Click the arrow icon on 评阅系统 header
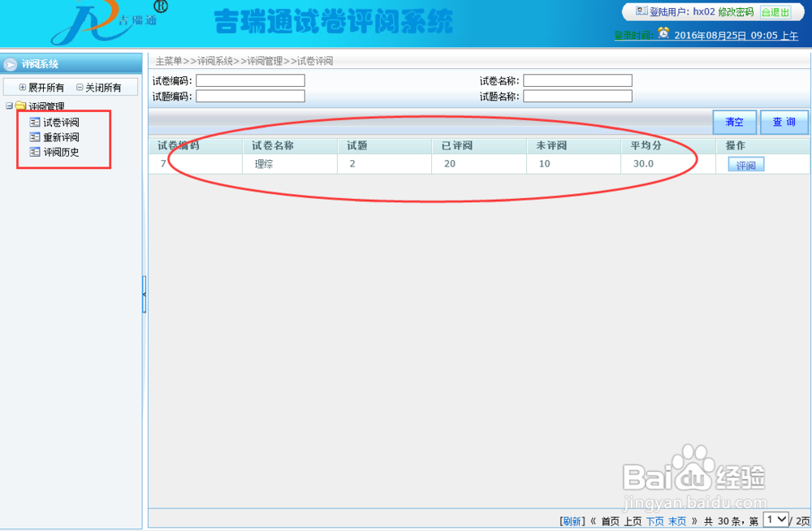Image resolution: width=812 pixels, height=531 pixels. pos(9,63)
